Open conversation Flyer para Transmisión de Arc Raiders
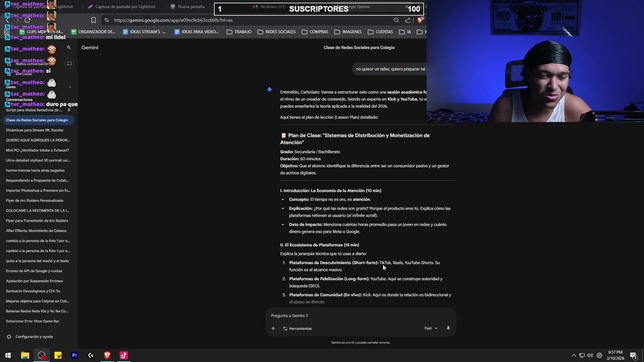The height and width of the screenshot is (362, 644). click(37, 221)
